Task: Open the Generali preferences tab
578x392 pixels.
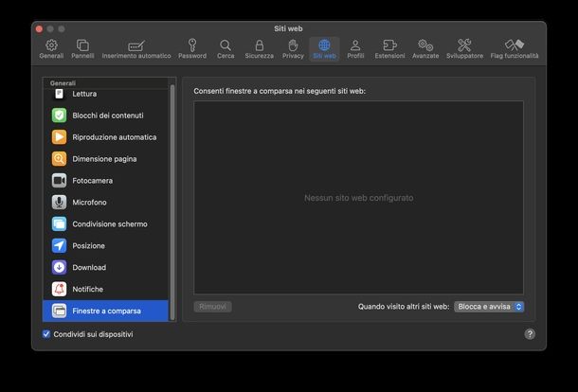Action: coord(51,49)
